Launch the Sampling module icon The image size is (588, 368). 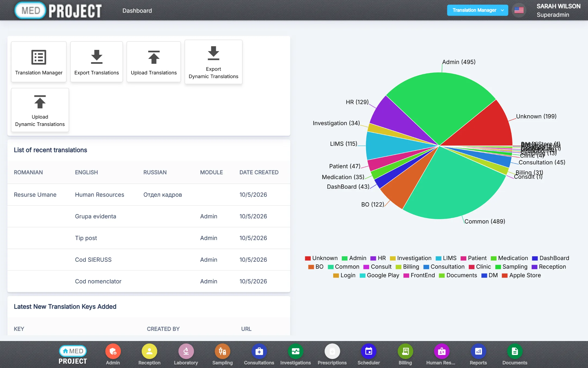point(222,355)
